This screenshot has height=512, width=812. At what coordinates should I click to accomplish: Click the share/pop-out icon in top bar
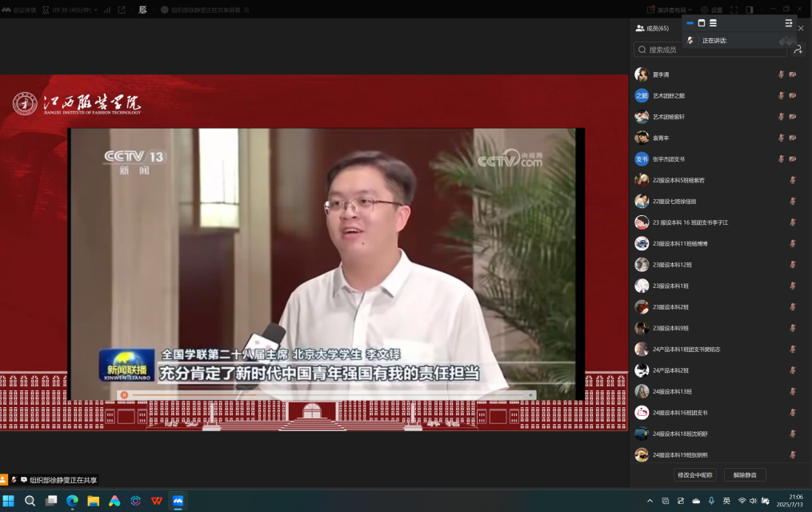(x=122, y=10)
